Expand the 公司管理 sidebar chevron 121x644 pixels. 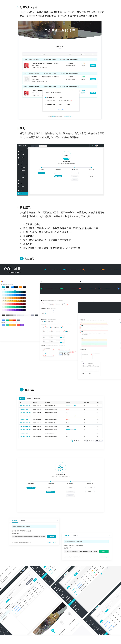click(x=27, y=187)
